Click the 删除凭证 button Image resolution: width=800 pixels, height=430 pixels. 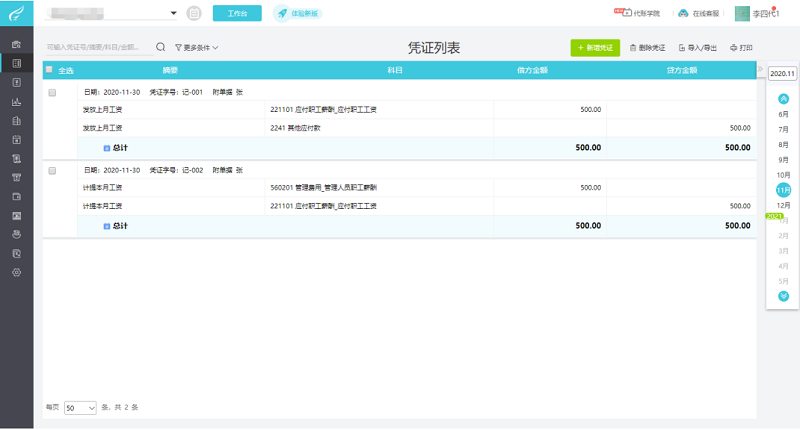click(x=648, y=47)
